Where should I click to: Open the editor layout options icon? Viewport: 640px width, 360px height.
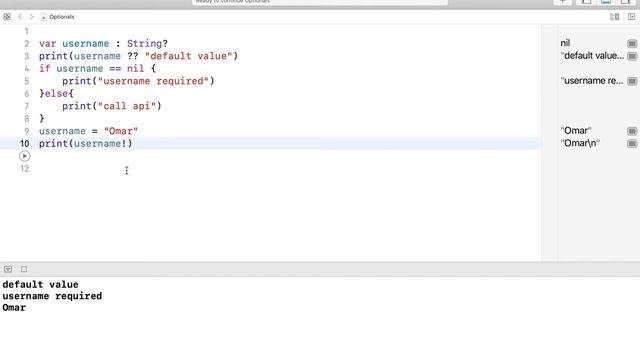[614, 17]
